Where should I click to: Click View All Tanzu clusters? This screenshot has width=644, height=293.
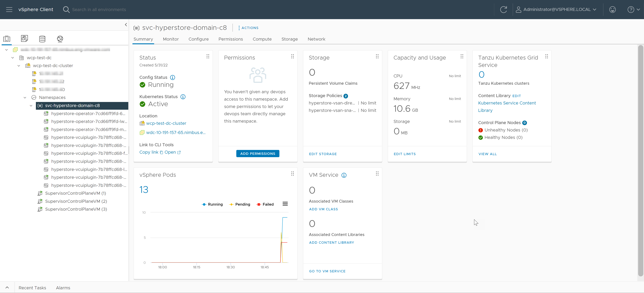[x=488, y=154]
